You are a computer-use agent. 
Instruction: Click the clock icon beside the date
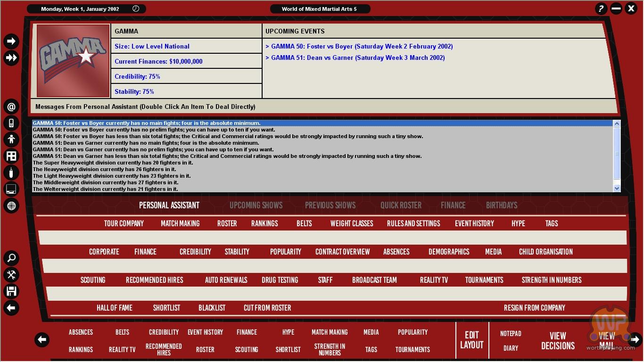tap(136, 9)
